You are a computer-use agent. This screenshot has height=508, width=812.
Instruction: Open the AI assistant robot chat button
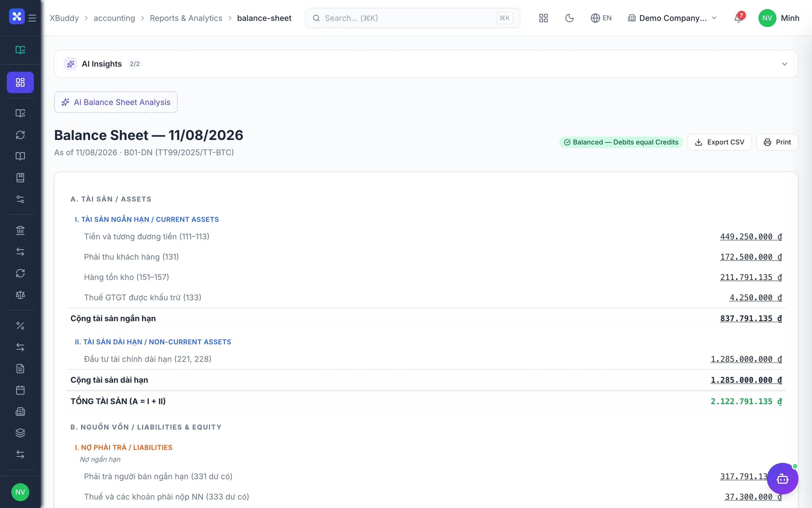[782, 479]
